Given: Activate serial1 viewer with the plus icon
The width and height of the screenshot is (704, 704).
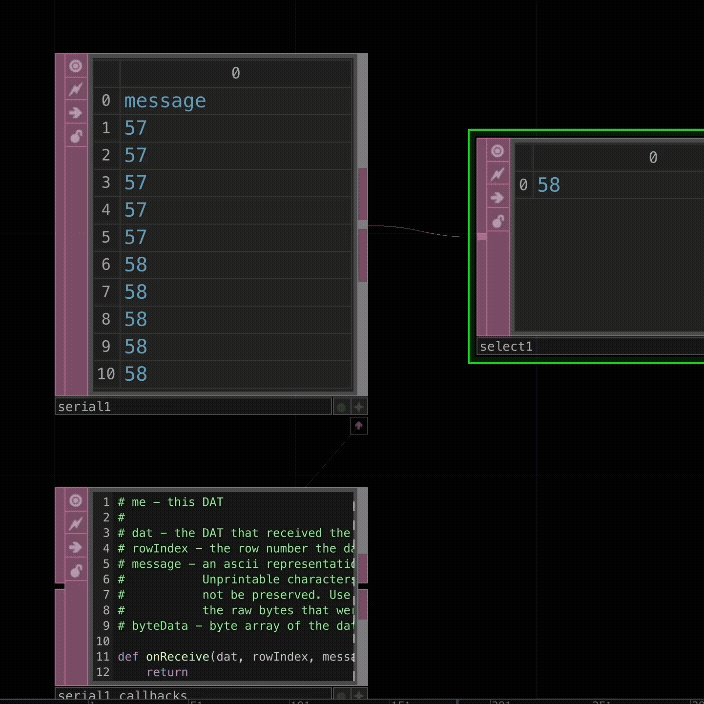Looking at the screenshot, I should (359, 407).
